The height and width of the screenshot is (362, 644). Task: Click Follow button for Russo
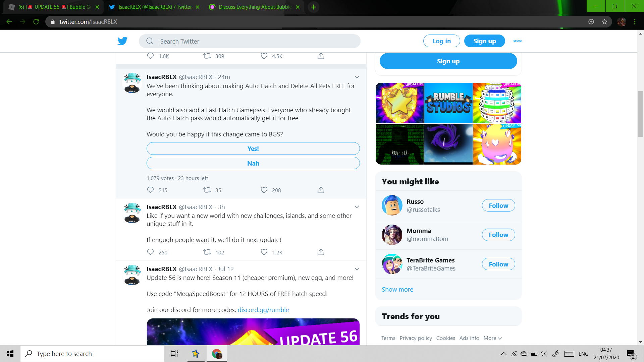498,205
